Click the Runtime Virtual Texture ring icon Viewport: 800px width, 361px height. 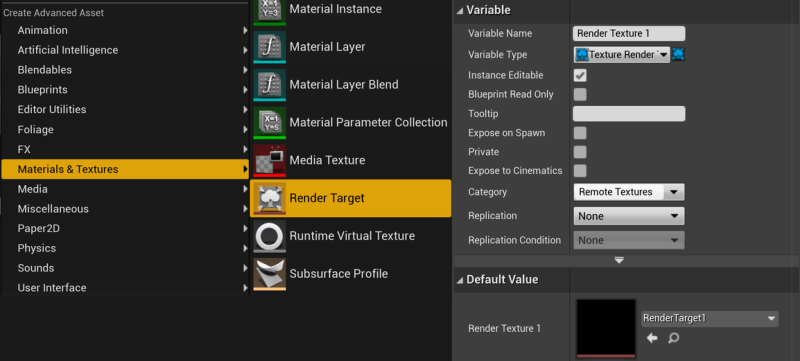[269, 236]
